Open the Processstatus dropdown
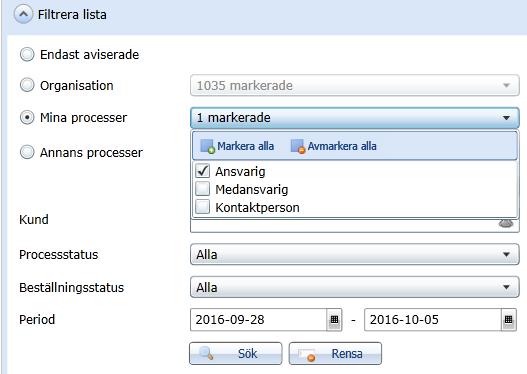527x374 pixels. [355, 254]
